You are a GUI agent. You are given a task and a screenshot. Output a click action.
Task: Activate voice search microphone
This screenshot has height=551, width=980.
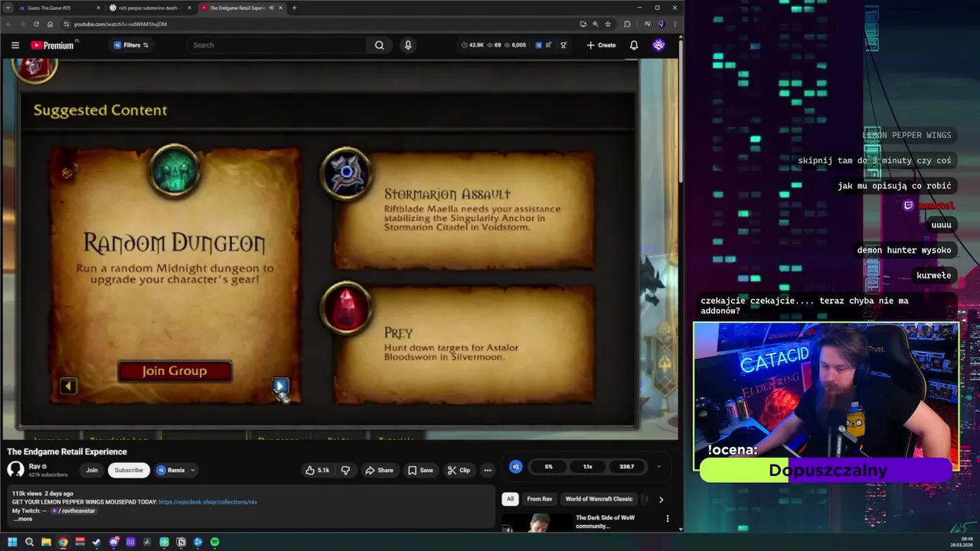point(407,45)
